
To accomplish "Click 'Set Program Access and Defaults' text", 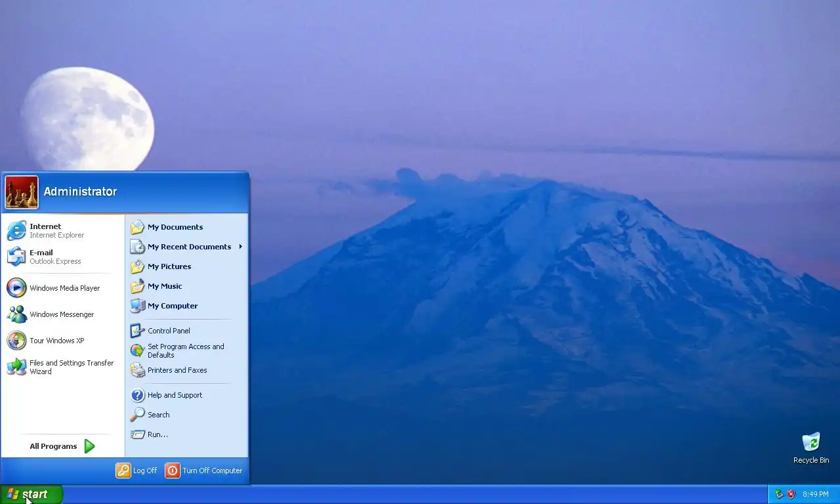I will pos(186,350).
